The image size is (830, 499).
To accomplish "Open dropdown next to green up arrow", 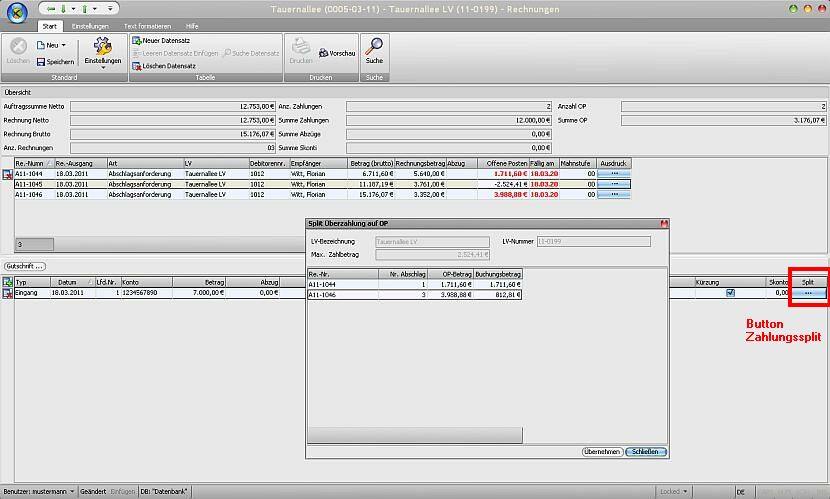I will [95, 9].
